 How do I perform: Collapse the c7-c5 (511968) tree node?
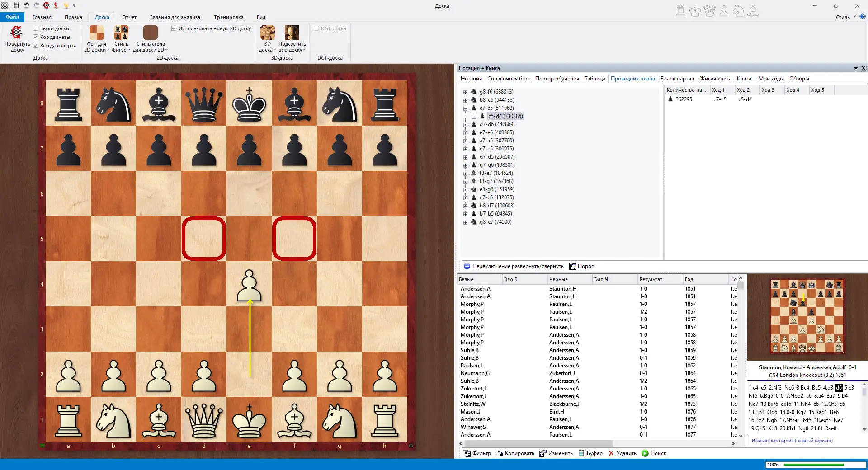[465, 108]
